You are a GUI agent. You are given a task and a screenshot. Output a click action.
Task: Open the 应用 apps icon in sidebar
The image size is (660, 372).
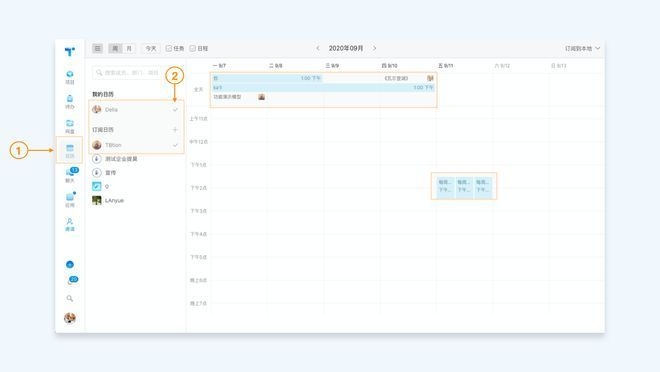(70, 199)
